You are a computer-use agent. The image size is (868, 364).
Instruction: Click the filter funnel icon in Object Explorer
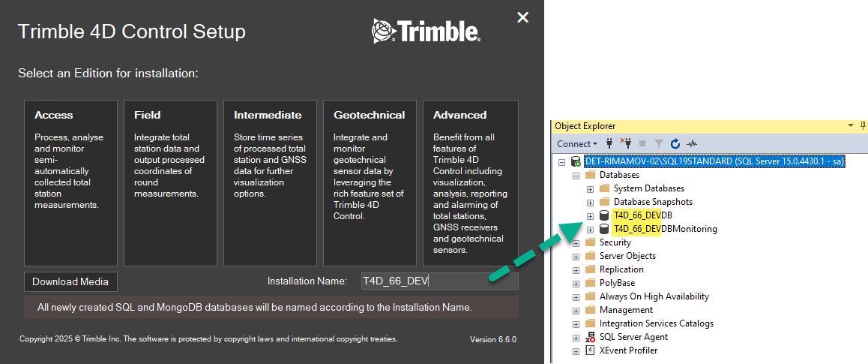[659, 144]
